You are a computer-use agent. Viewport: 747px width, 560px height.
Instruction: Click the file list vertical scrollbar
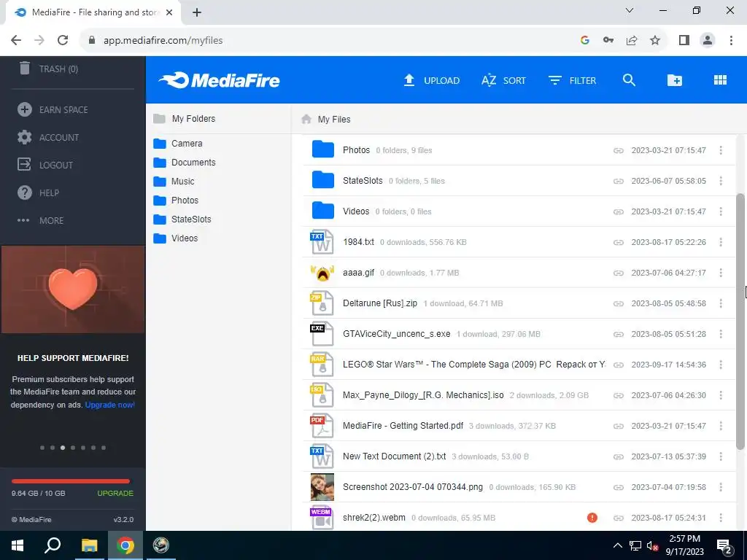pyautogui.click(x=740, y=322)
